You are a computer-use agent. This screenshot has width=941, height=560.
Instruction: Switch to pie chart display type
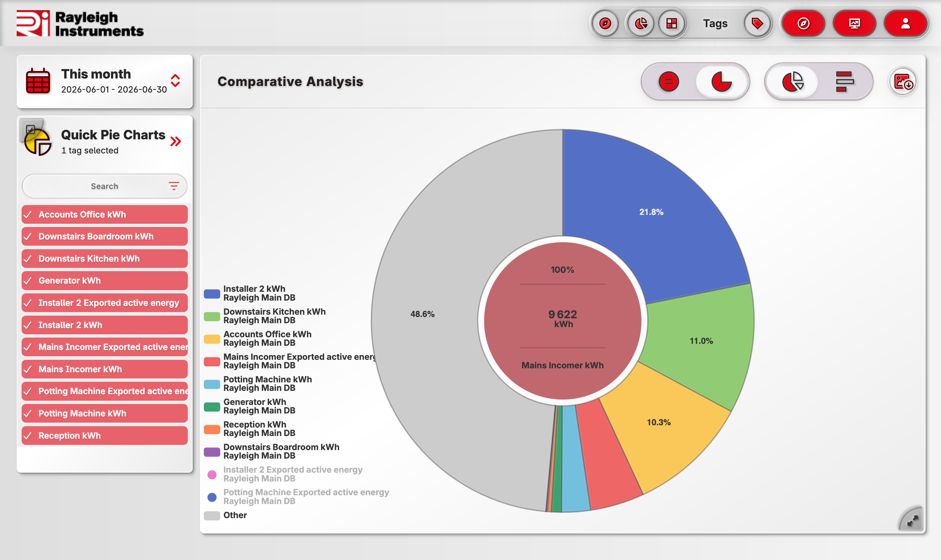pos(793,81)
